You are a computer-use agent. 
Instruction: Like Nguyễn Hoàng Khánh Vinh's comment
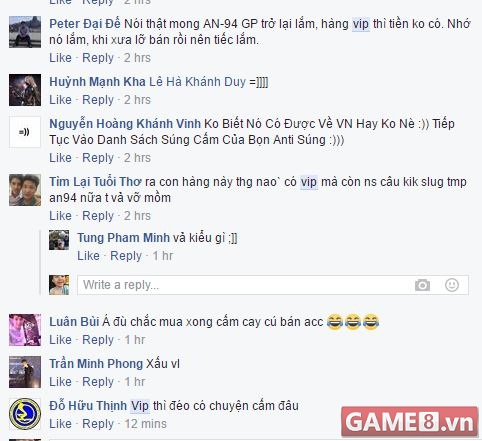click(x=60, y=158)
